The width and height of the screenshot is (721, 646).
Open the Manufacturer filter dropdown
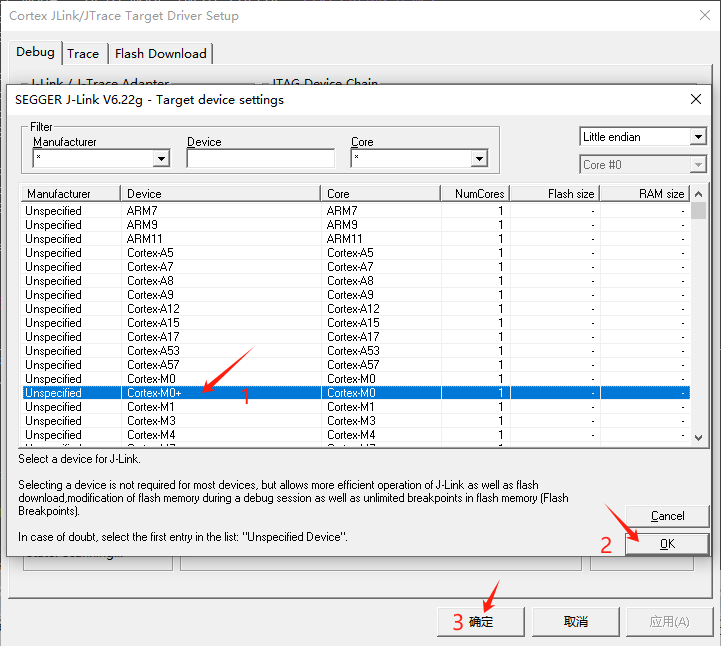[161, 159]
